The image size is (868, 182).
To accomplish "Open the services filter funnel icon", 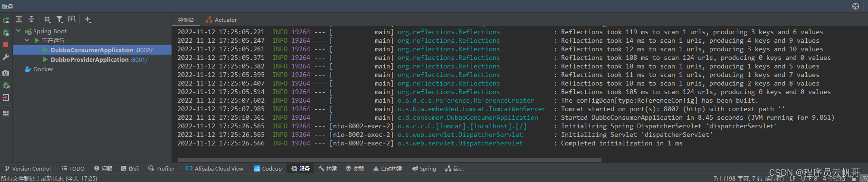I will 59,19.
